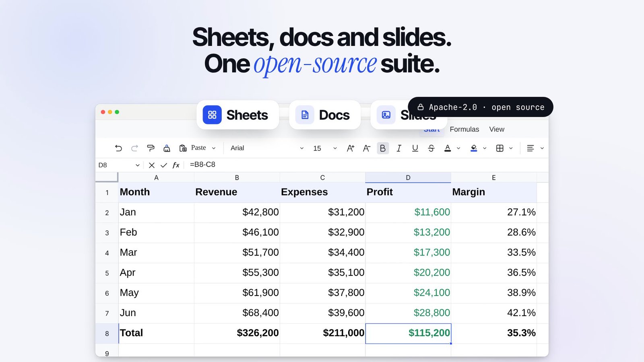Expand border style options arrow
644x362 pixels.
511,148
